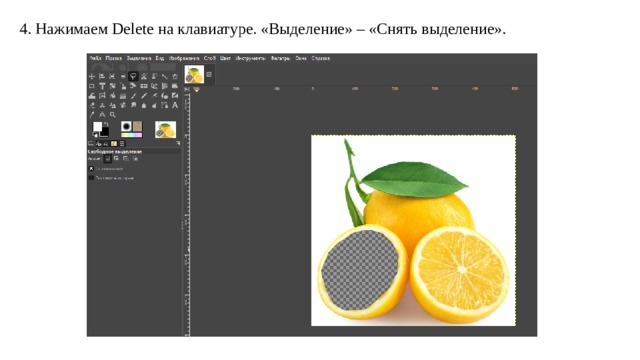The image size is (640, 360).
Task: Reset colors to default black and white
Action: [x=95, y=134]
